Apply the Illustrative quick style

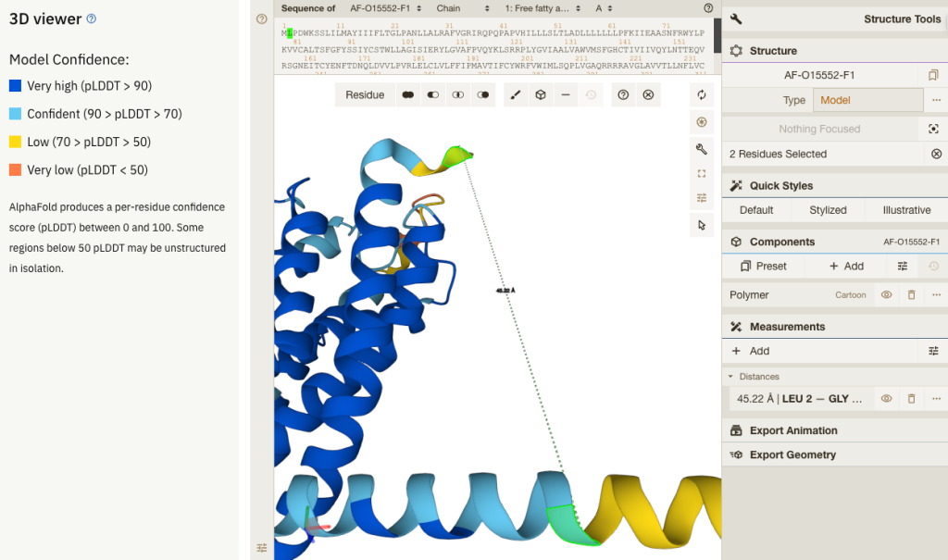pyautogui.click(x=906, y=210)
